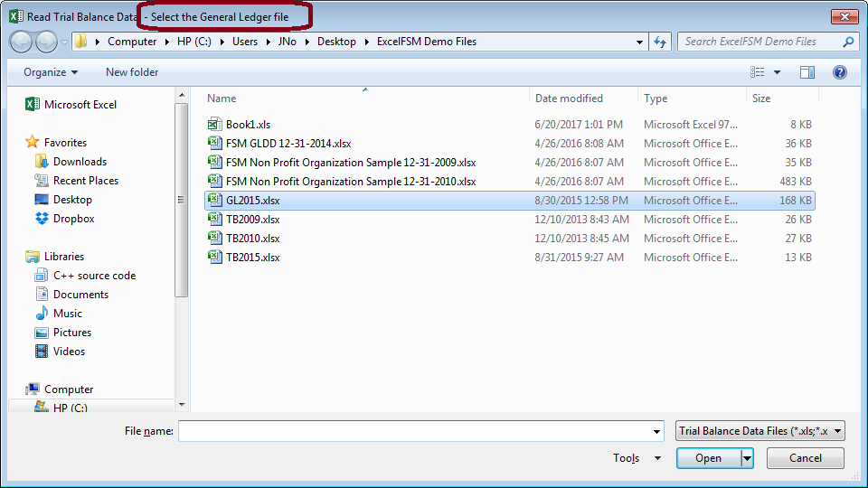
Task: Click navigation pane scroll down arrow
Action: pyautogui.click(x=182, y=405)
